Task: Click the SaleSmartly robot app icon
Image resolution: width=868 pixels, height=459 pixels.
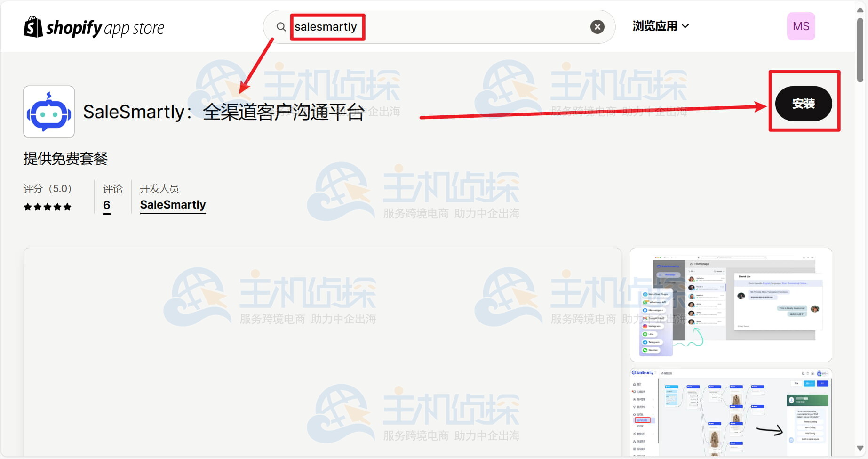Action: pos(49,112)
